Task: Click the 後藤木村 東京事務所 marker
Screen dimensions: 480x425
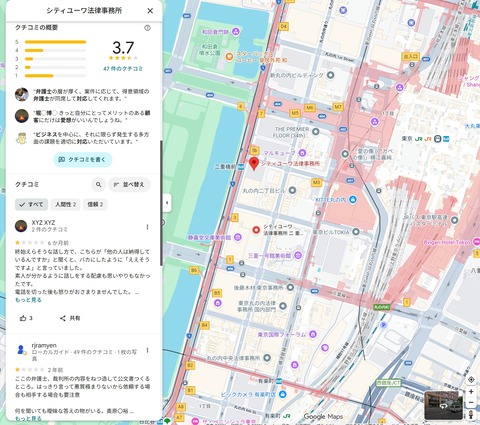Action: (x=290, y=287)
